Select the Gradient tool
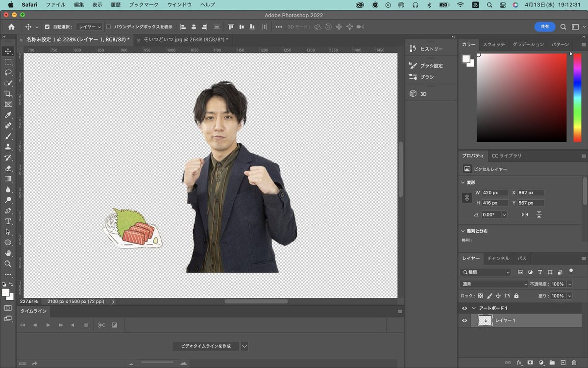This screenshot has height=368, width=588. [8, 179]
